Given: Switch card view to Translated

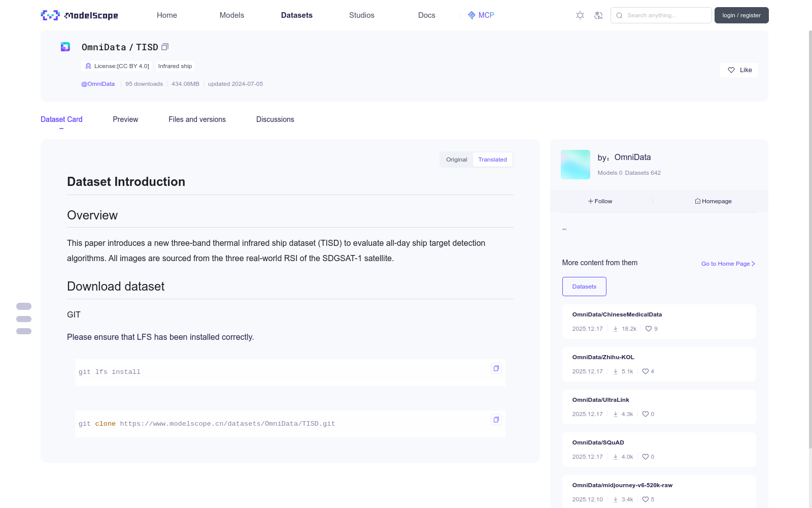Looking at the screenshot, I should [x=492, y=160].
